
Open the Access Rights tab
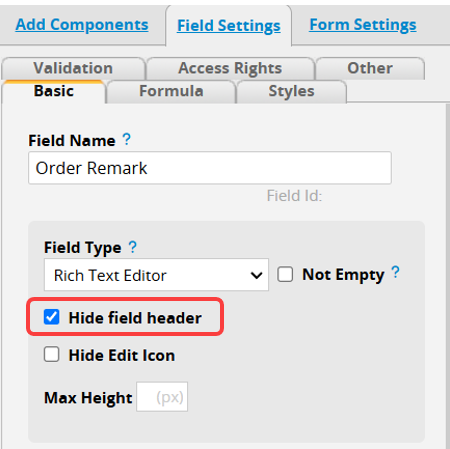click(230, 68)
